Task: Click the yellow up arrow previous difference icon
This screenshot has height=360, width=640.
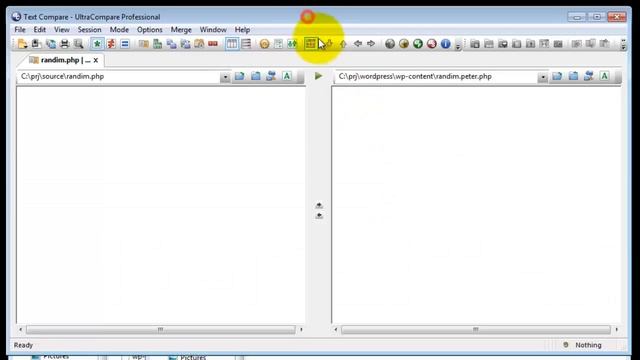Action: [x=343, y=44]
